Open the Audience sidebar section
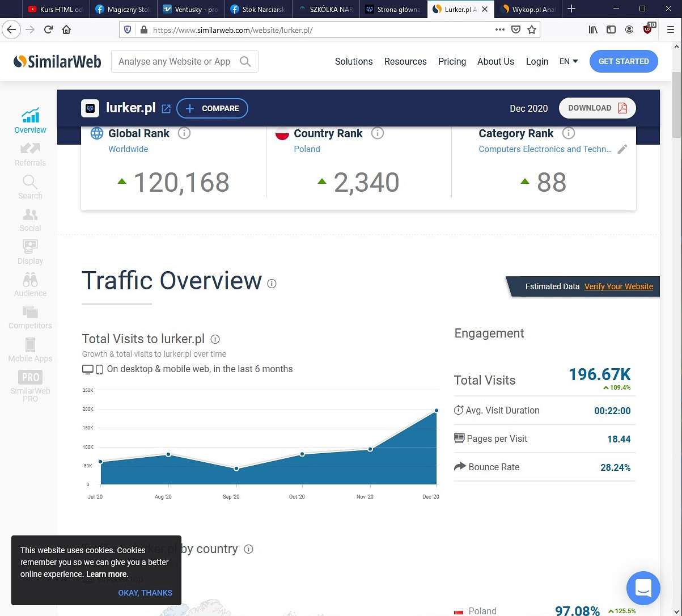 coord(30,285)
